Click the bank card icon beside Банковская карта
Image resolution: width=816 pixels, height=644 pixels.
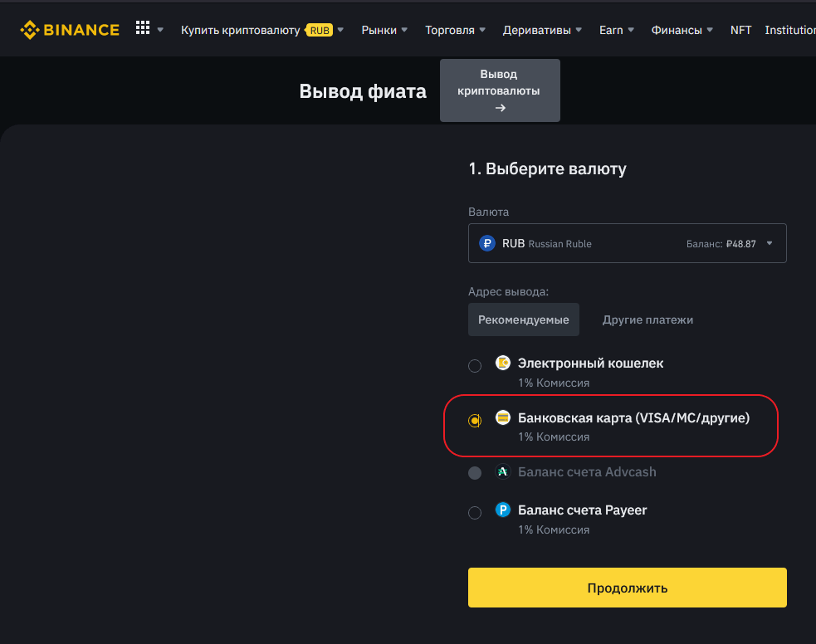[502, 417]
